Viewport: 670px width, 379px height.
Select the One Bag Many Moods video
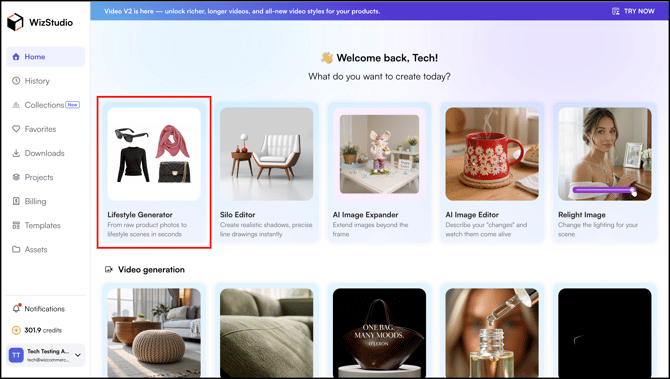pos(379,333)
